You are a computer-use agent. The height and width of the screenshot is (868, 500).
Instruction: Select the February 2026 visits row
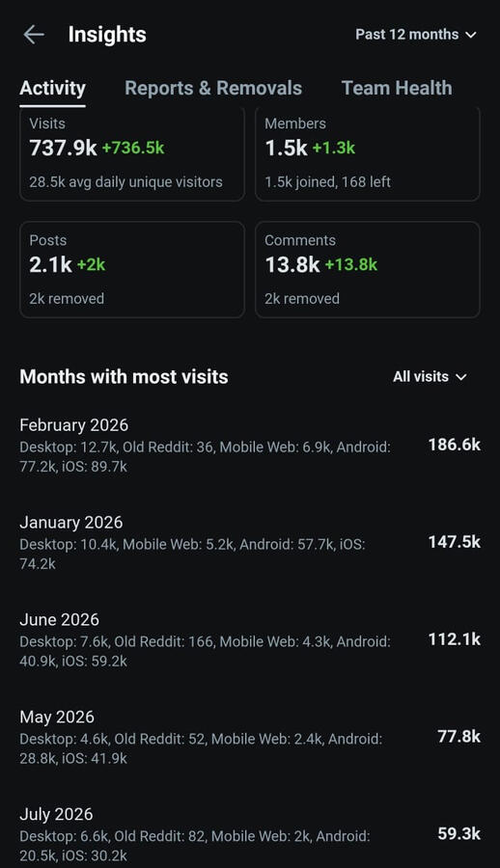click(250, 445)
